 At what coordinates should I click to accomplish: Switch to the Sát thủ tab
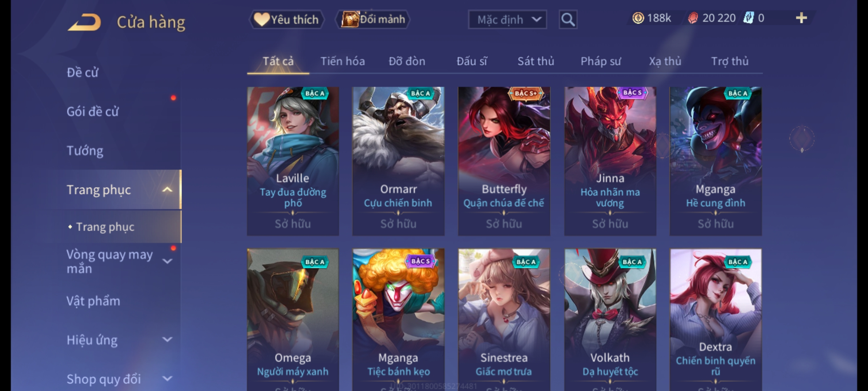(x=536, y=61)
